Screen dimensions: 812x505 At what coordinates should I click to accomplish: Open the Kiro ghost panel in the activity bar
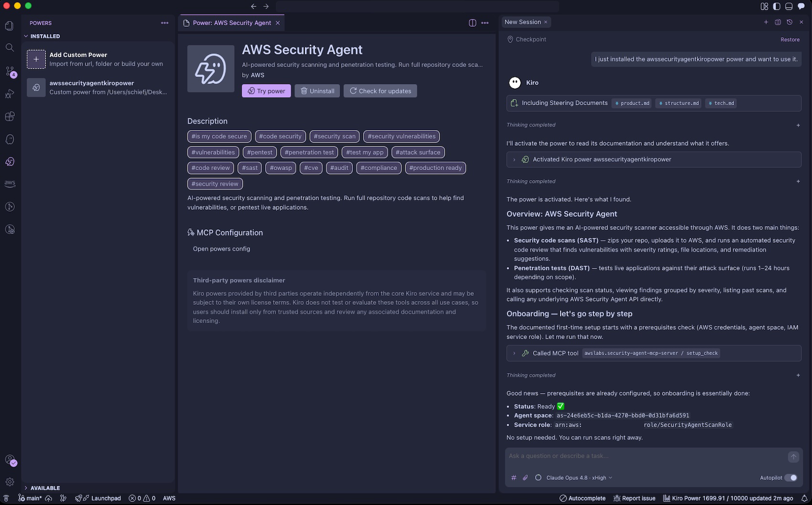10,140
